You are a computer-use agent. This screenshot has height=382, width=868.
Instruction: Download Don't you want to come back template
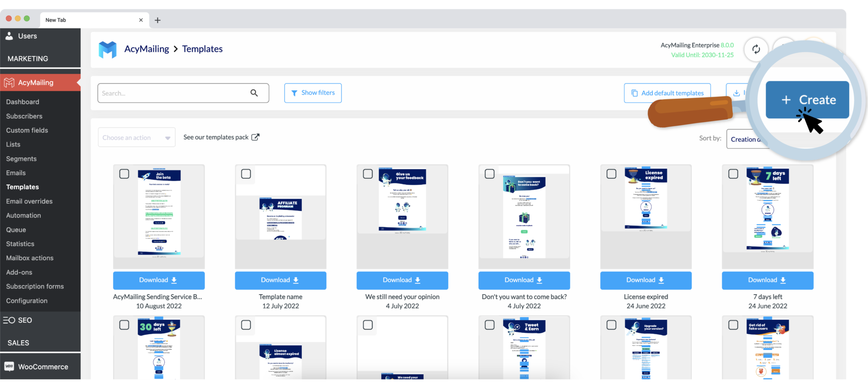(x=524, y=280)
